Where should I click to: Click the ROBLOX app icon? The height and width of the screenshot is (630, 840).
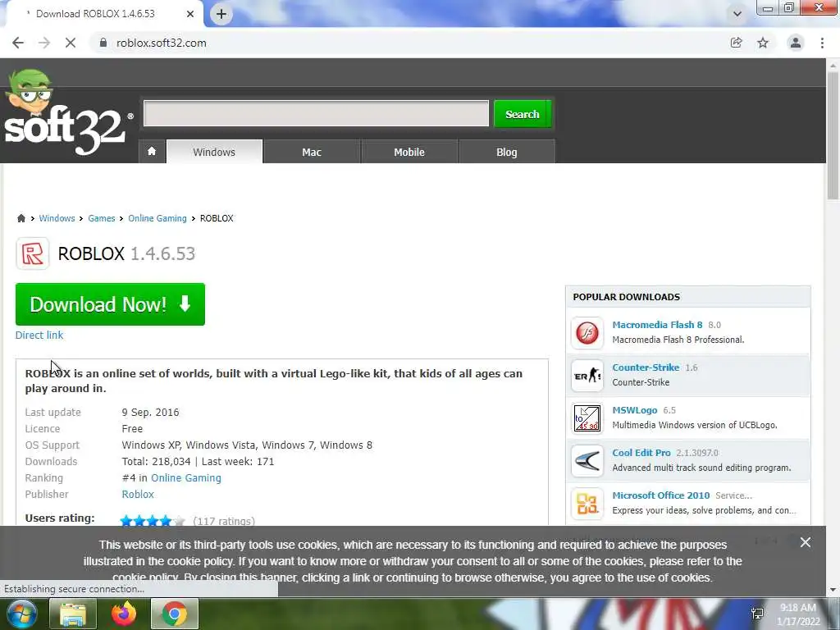[x=33, y=253]
